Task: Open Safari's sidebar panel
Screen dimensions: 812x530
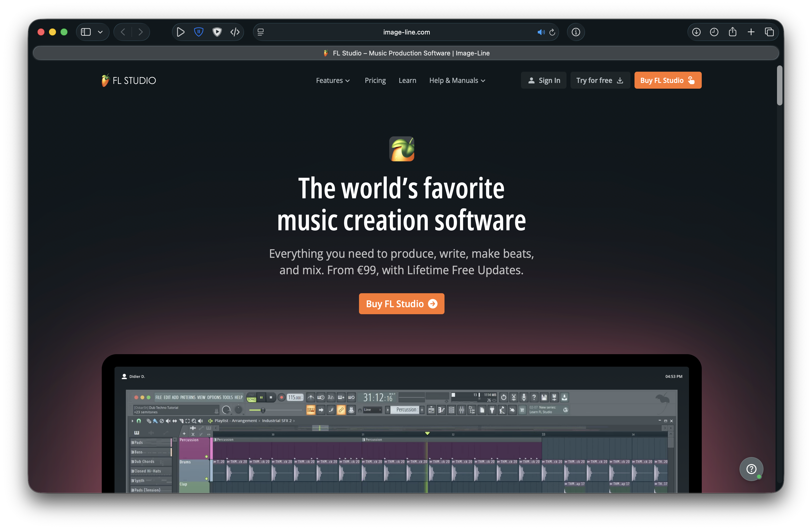Action: 86,32
